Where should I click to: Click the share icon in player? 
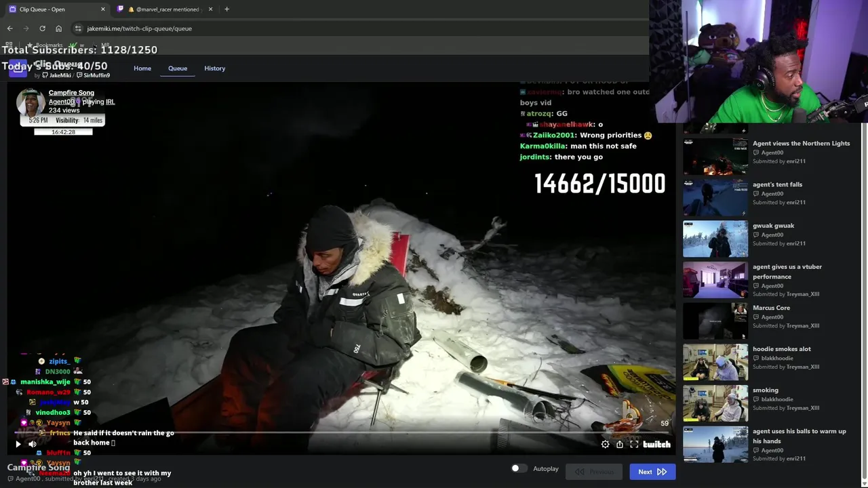click(x=619, y=444)
